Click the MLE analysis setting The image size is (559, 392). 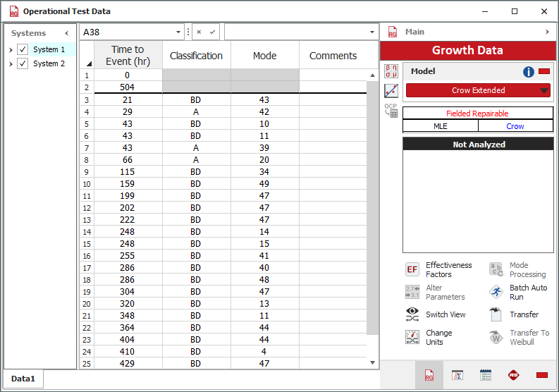tap(440, 126)
